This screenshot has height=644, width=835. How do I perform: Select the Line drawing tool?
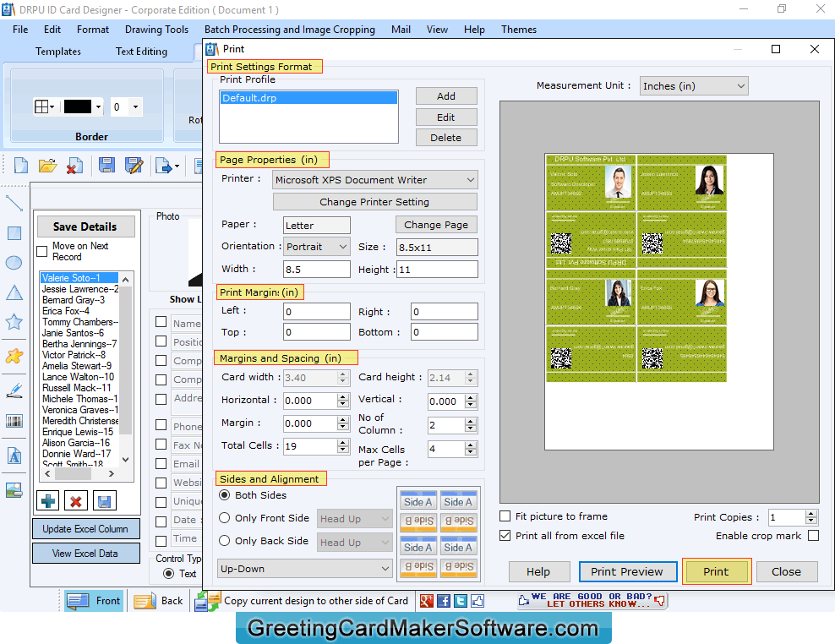pos(14,204)
